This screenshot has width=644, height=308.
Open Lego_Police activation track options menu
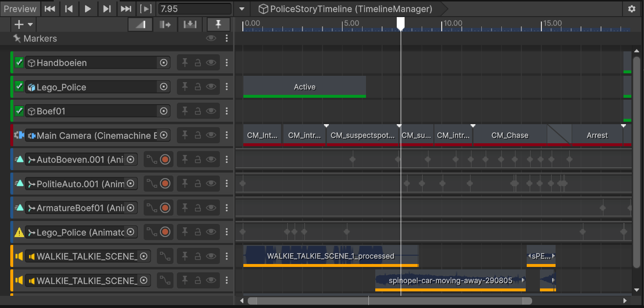pyautogui.click(x=226, y=87)
